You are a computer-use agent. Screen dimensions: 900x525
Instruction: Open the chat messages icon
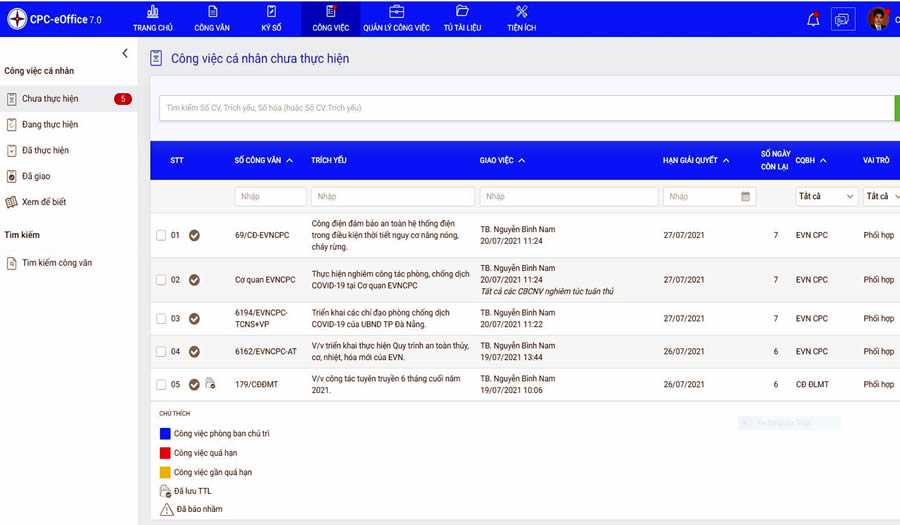click(843, 19)
